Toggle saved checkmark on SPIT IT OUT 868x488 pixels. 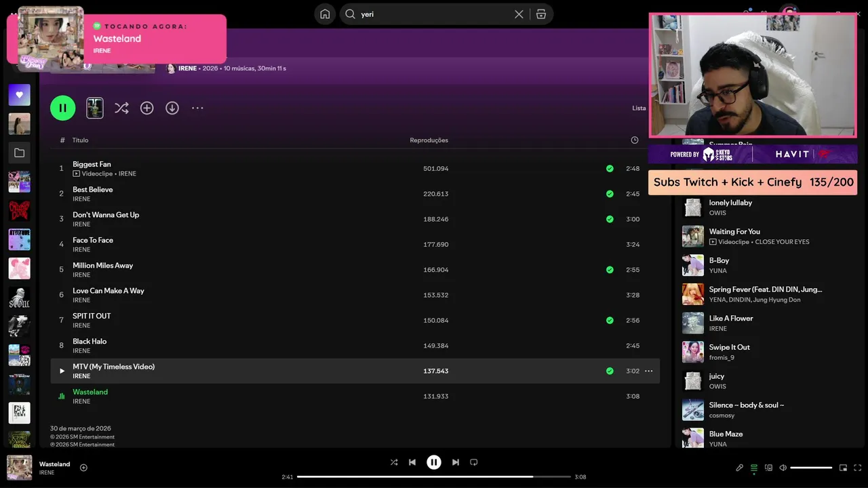(x=610, y=320)
